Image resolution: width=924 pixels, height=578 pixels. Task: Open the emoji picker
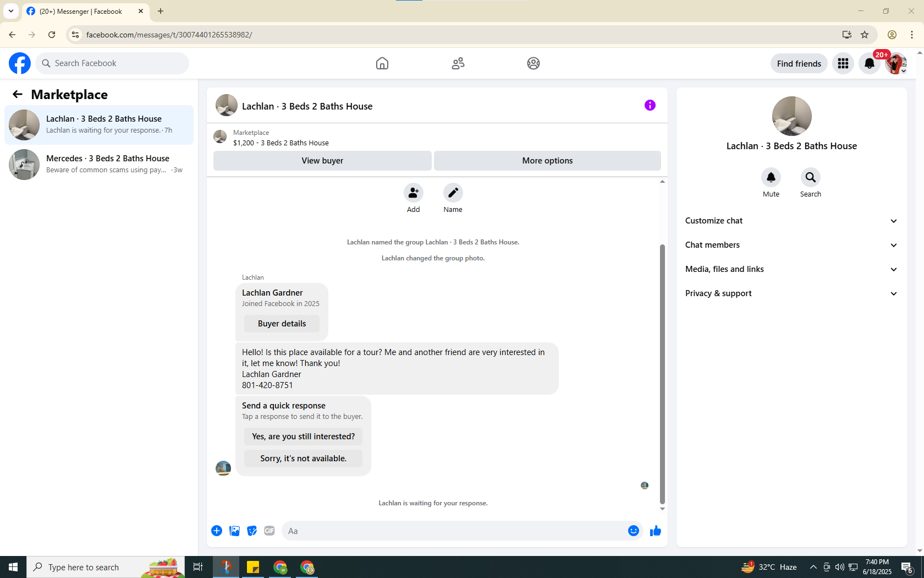[x=634, y=531]
